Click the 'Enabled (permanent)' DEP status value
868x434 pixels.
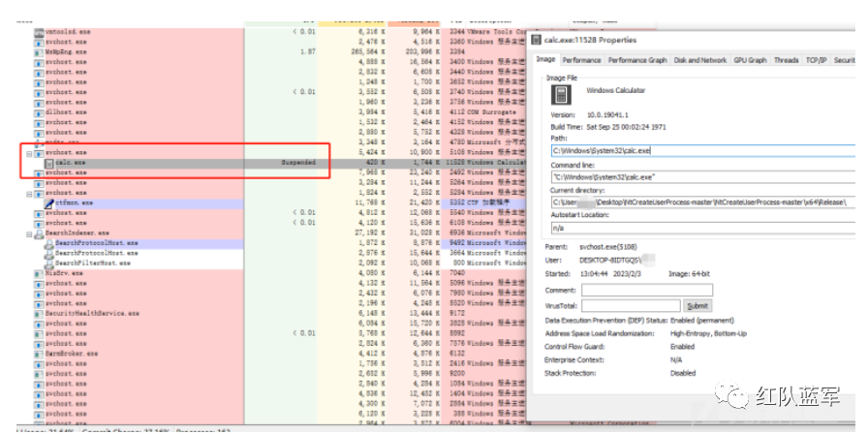point(701,321)
